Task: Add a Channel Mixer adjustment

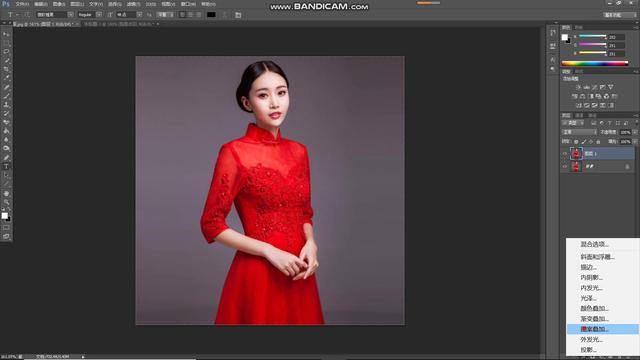Action: 607,96
